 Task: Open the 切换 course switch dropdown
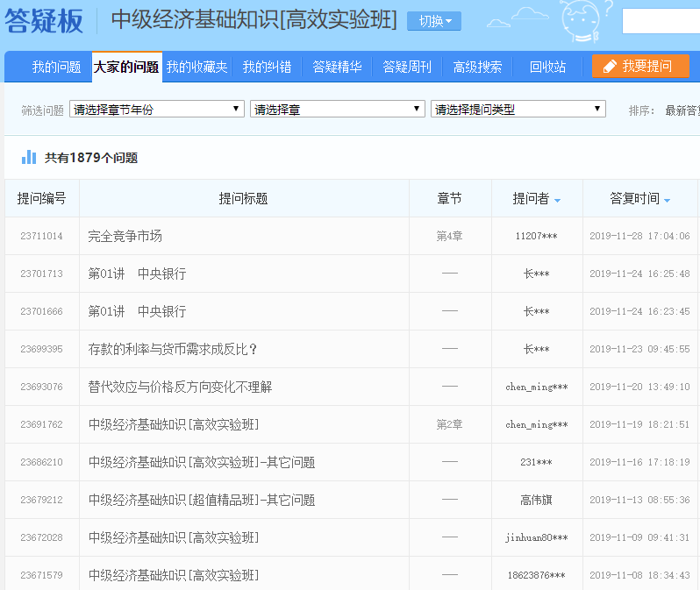(x=434, y=21)
